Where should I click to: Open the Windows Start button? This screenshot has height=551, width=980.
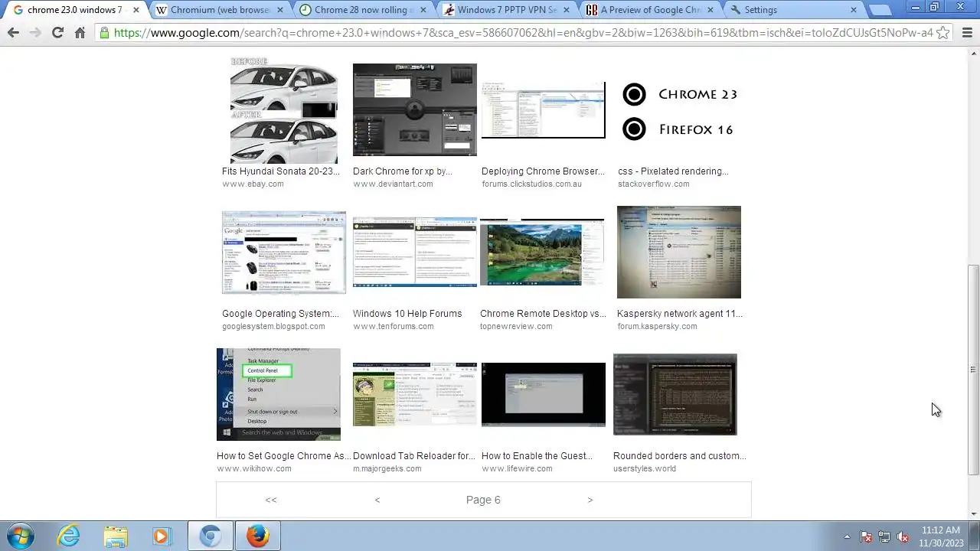click(x=21, y=536)
